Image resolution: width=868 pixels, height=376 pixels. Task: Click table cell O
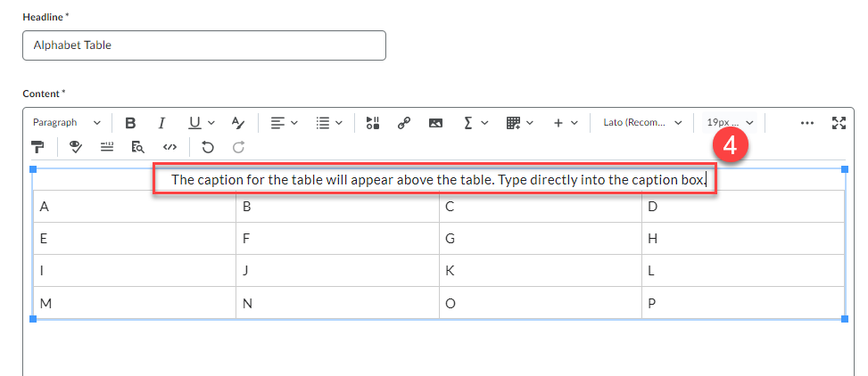click(541, 302)
